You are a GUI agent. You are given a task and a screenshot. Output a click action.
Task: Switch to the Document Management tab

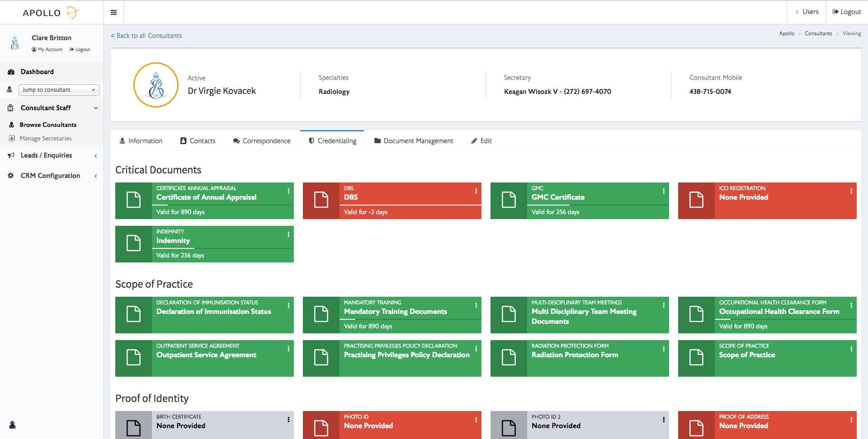414,141
